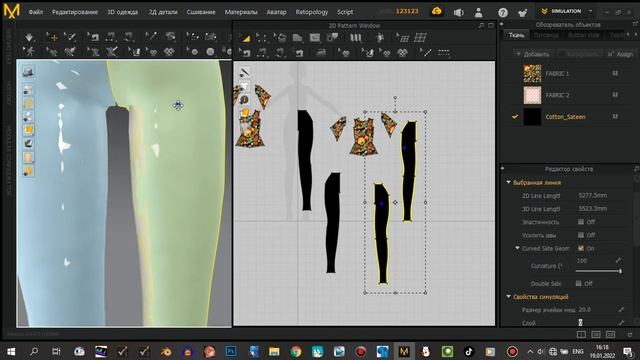
Task: Collapse the Свойства симуляции section
Action: pos(509,296)
